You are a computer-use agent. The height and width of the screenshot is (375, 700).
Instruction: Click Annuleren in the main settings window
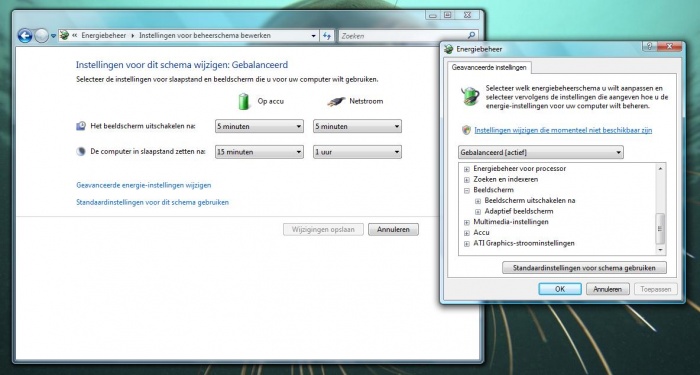[393, 229]
